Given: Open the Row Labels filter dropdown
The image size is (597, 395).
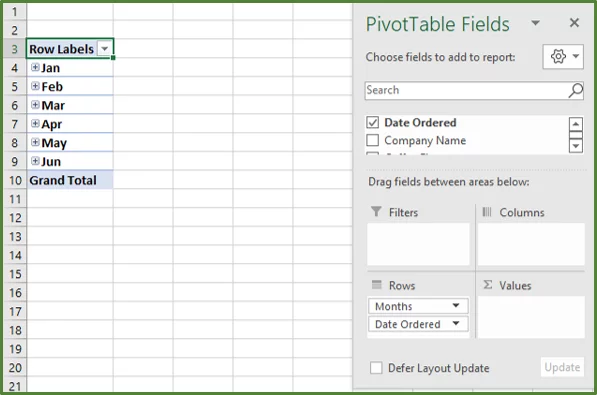Looking at the screenshot, I should coord(104,49).
